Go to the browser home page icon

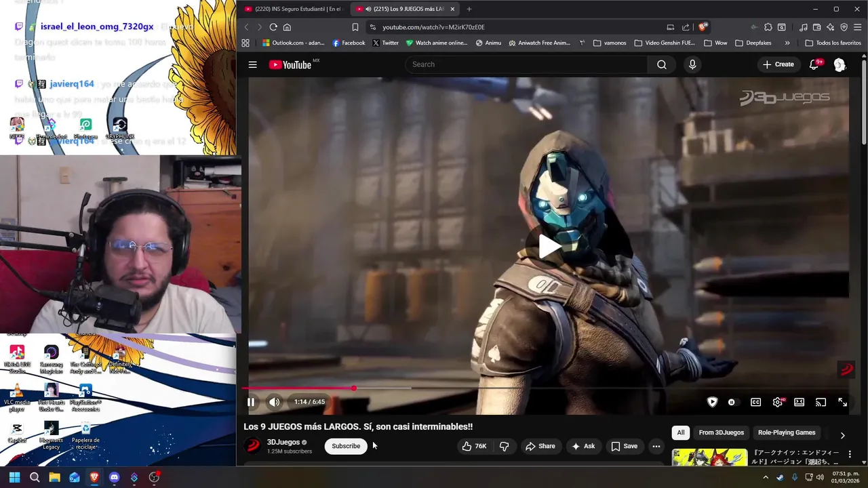coord(287,27)
